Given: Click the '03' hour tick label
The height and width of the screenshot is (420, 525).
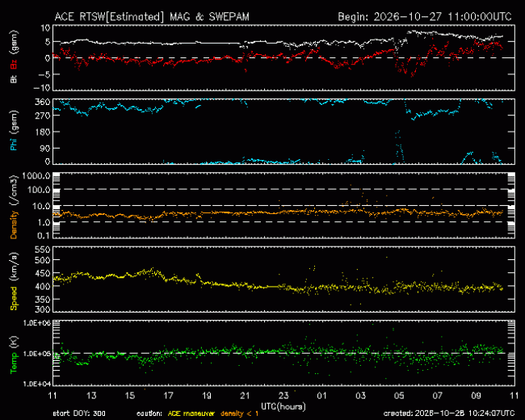Looking at the screenshot, I should (x=360, y=396).
